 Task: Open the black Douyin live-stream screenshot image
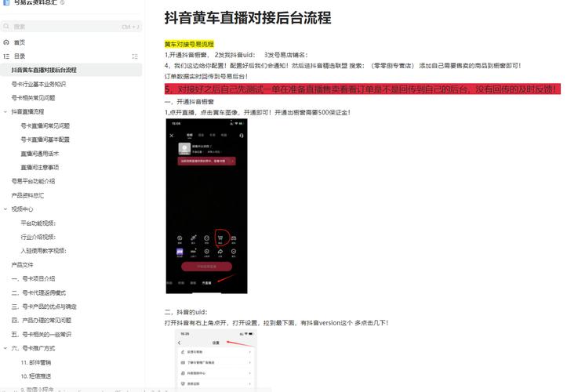tap(206, 206)
